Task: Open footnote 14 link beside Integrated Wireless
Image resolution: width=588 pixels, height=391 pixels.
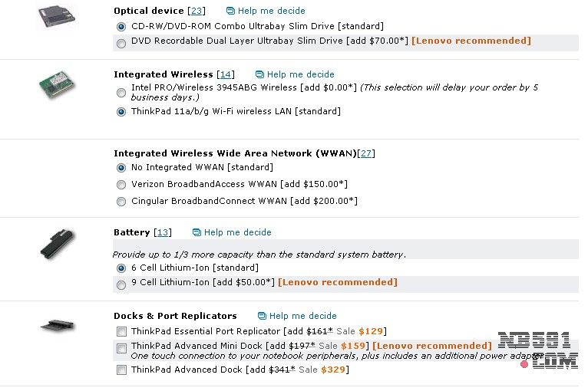Action: (226, 74)
